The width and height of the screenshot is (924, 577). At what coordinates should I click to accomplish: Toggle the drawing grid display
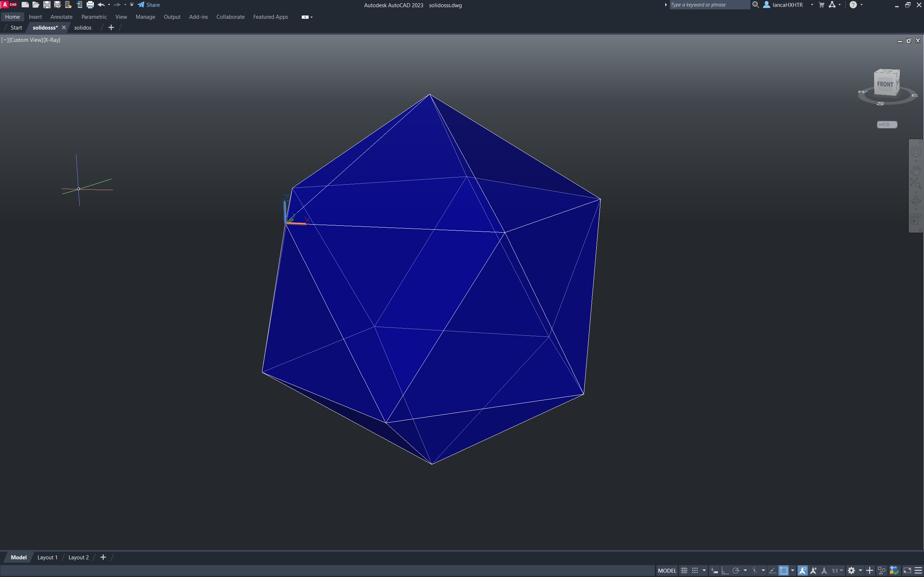pyautogui.click(x=684, y=571)
